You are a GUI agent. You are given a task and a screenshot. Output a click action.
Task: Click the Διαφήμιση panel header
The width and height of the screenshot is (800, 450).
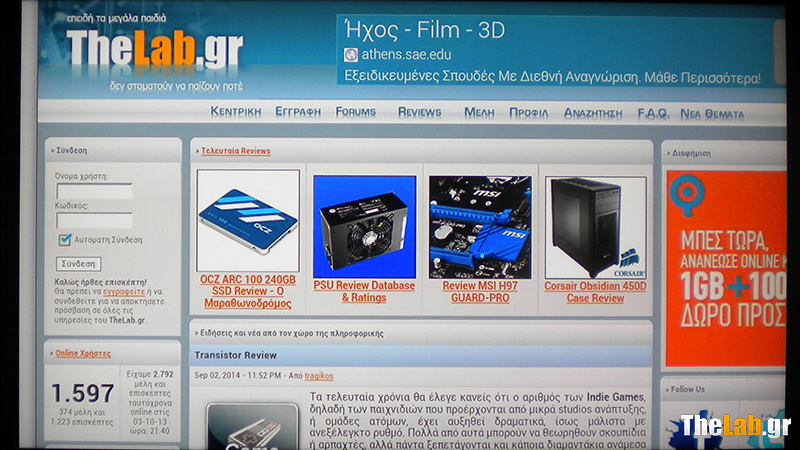(x=723, y=153)
